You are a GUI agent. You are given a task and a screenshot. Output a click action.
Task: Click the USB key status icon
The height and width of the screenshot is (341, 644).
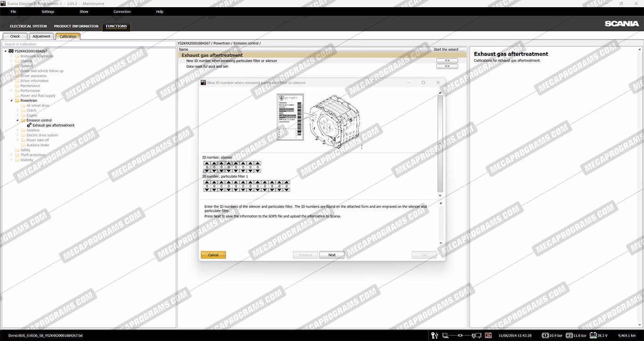pyautogui.click(x=435, y=335)
